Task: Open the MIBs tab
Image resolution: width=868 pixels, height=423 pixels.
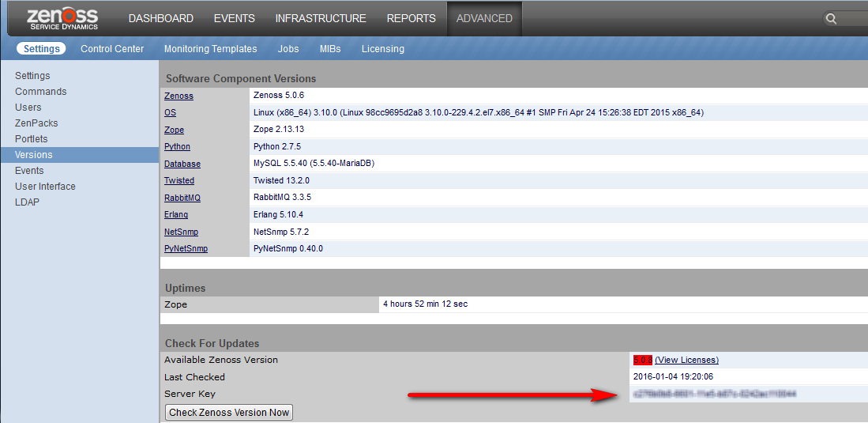Action: coord(330,49)
